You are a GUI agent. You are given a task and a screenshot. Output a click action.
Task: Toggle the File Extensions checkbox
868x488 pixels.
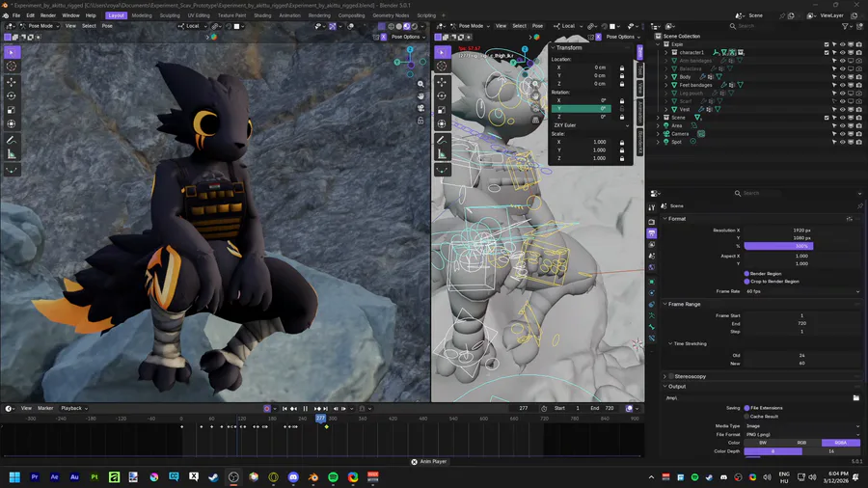tap(746, 408)
